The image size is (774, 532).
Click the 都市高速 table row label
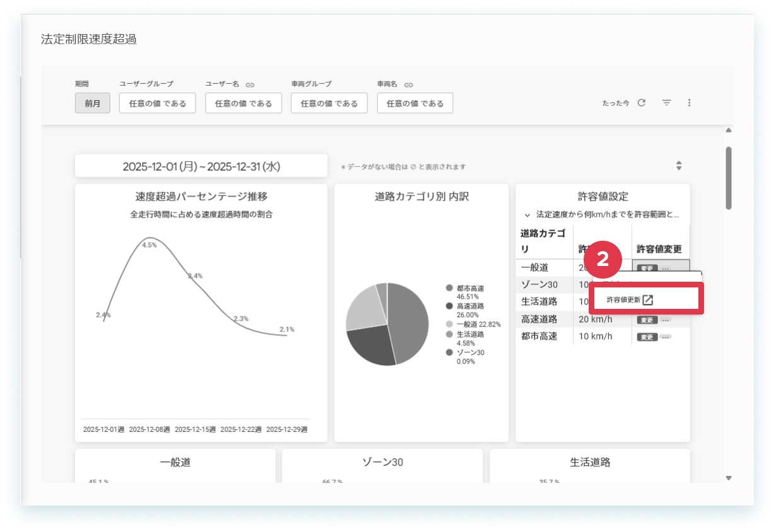(539, 336)
